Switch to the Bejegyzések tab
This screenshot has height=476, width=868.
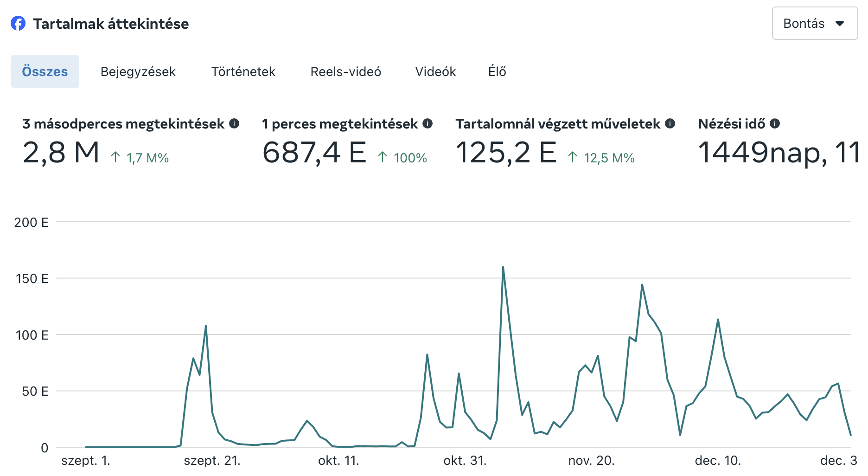(138, 71)
